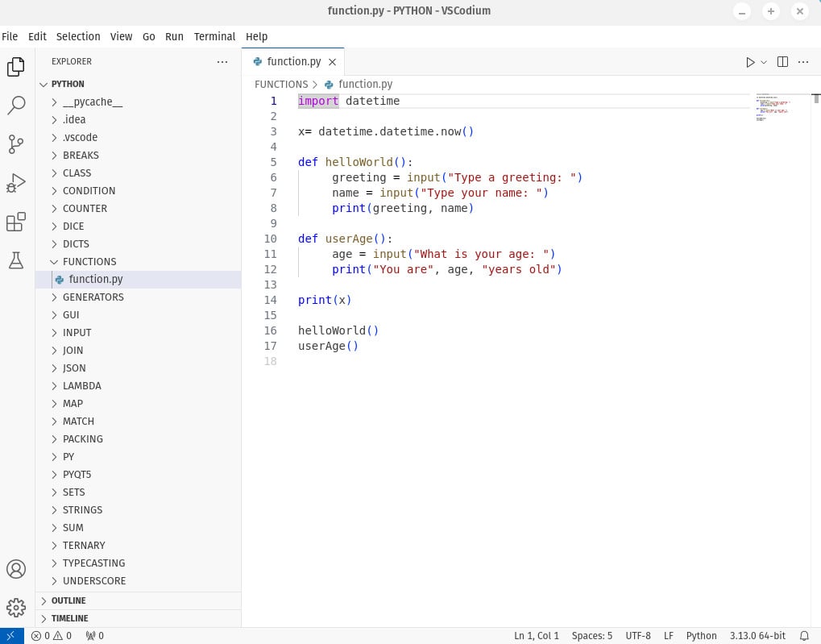The width and height of the screenshot is (821, 644).
Task: Open the Testing flask icon
Action: (x=16, y=260)
